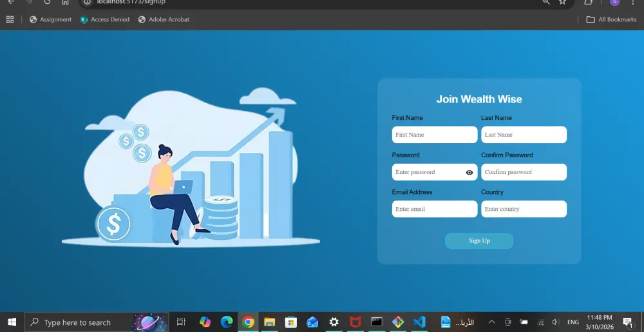This screenshot has height=332, width=644.
Task: Click the First Name input field
Action: pyautogui.click(x=435, y=135)
